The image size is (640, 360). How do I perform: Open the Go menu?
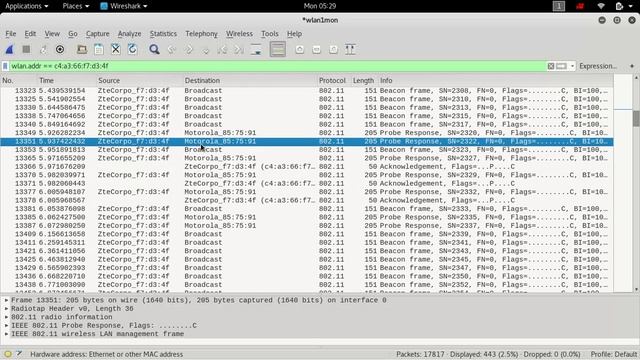(x=73, y=34)
